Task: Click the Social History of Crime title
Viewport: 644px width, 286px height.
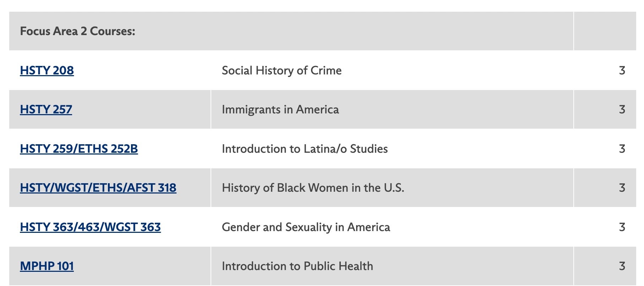Action: point(282,71)
